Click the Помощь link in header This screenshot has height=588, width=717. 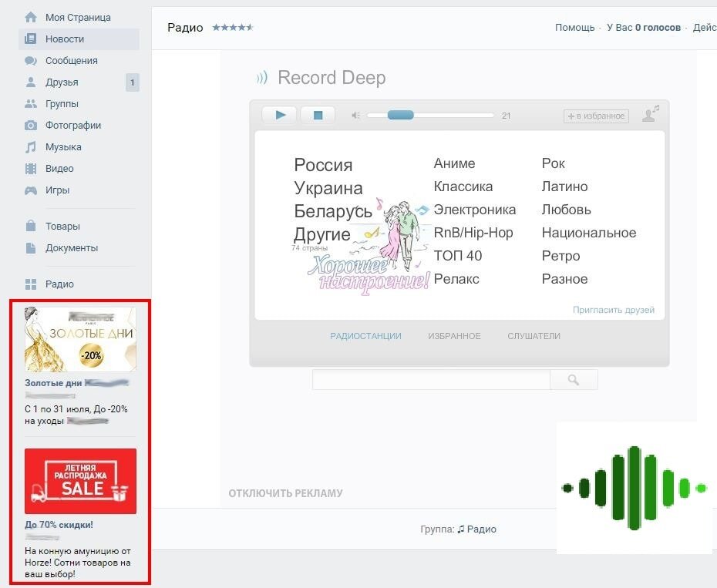(x=575, y=28)
